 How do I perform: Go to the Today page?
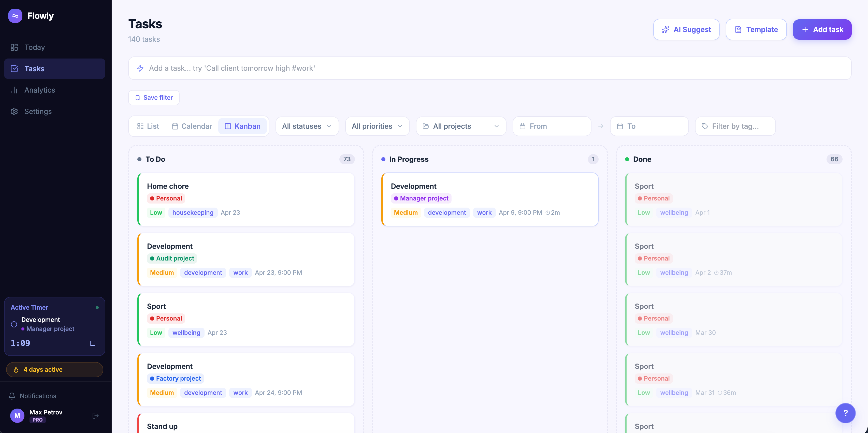[34, 47]
